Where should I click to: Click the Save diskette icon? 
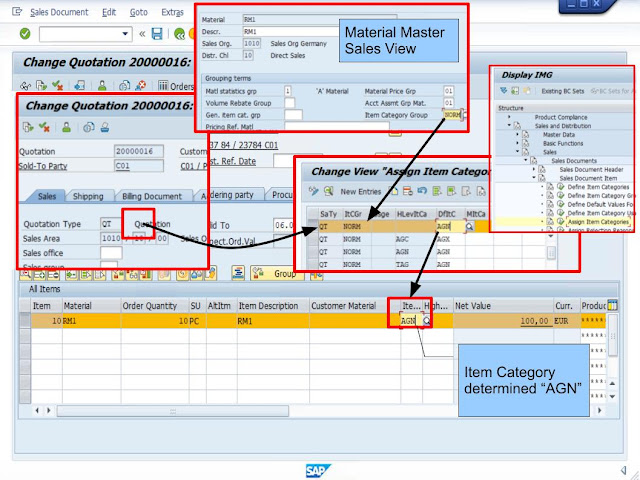(157, 33)
